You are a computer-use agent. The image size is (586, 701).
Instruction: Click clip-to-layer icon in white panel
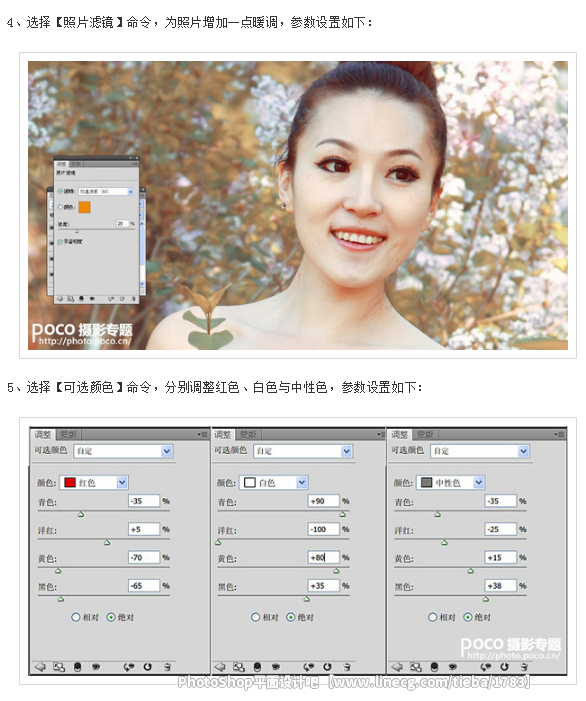click(x=257, y=667)
